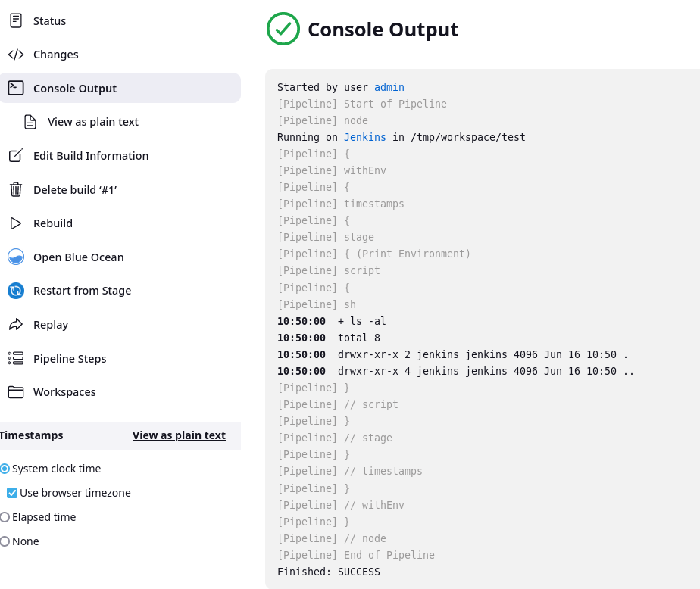Image resolution: width=700 pixels, height=589 pixels.
Task: Click the Changes code-bracket icon
Action: (16, 55)
